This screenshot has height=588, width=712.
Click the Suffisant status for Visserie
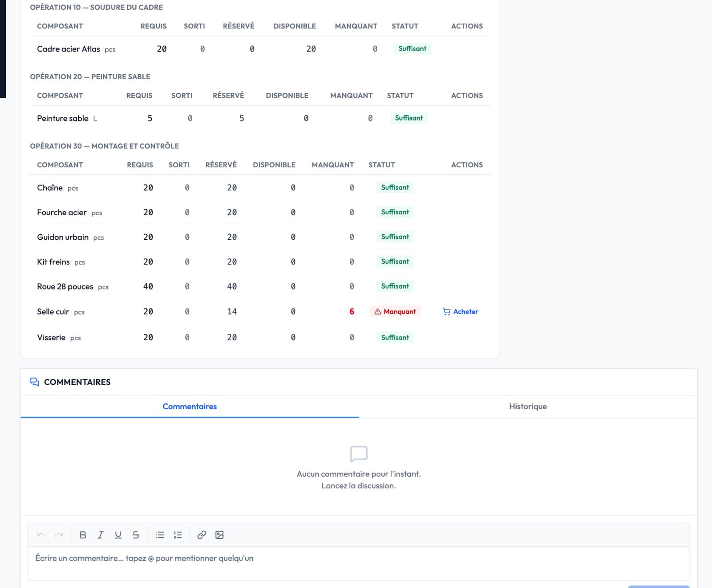pos(395,337)
